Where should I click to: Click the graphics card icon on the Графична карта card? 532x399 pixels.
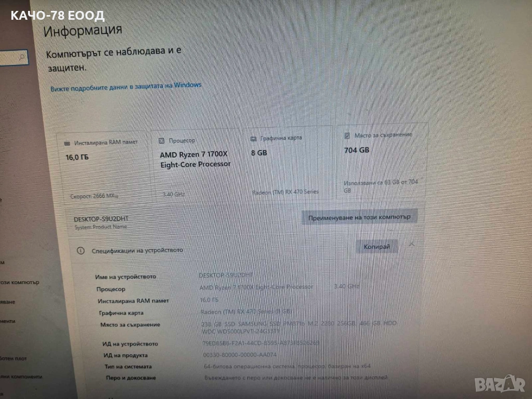point(253,139)
